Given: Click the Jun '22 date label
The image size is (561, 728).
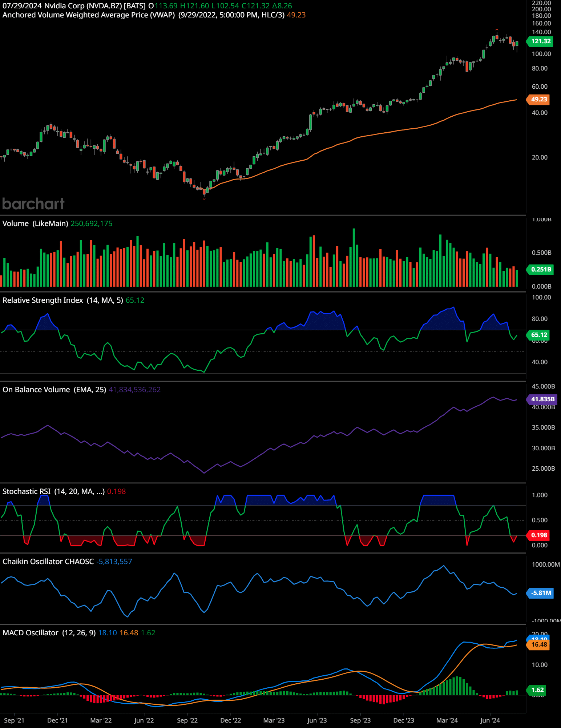Looking at the screenshot, I should [x=144, y=720].
